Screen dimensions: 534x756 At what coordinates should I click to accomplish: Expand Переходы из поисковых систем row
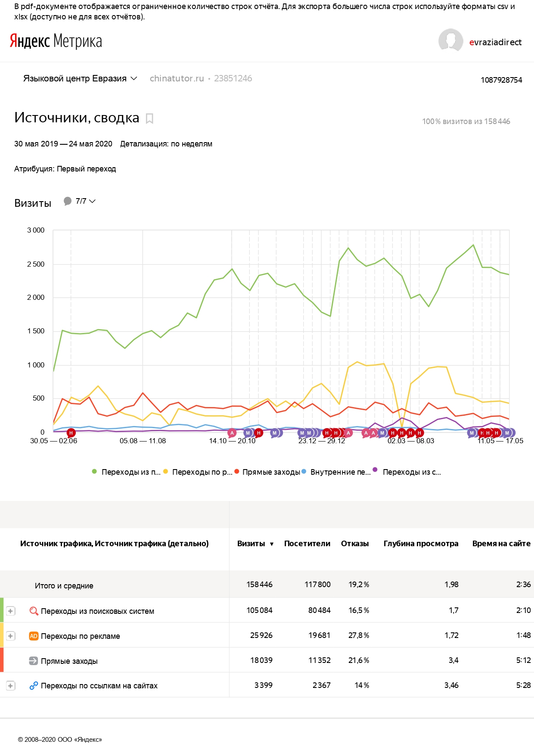pyautogui.click(x=10, y=611)
